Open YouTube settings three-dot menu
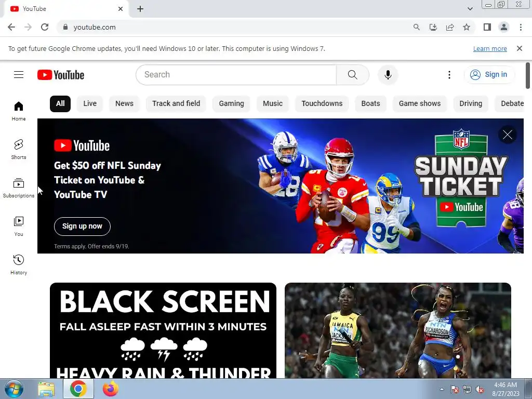The image size is (532, 399). 449,75
